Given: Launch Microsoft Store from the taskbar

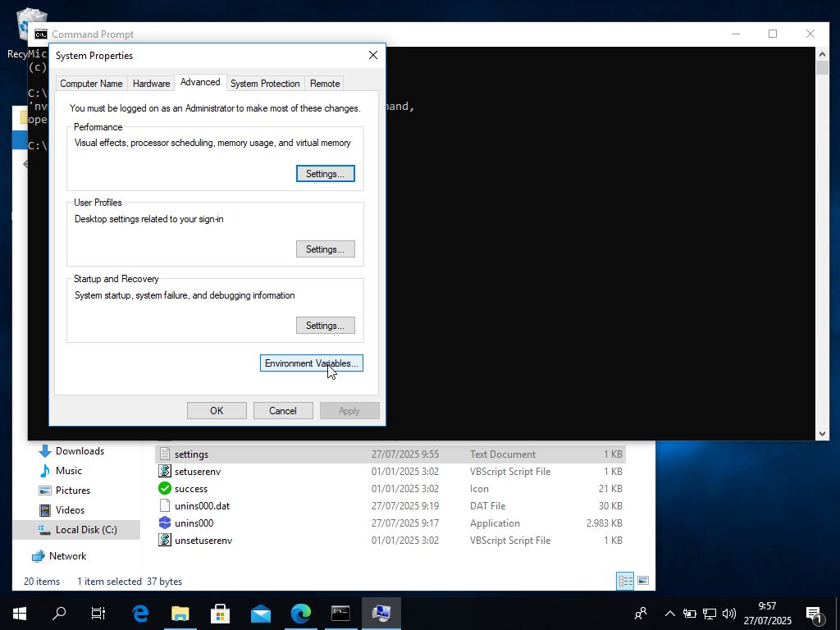Looking at the screenshot, I should coord(220,613).
